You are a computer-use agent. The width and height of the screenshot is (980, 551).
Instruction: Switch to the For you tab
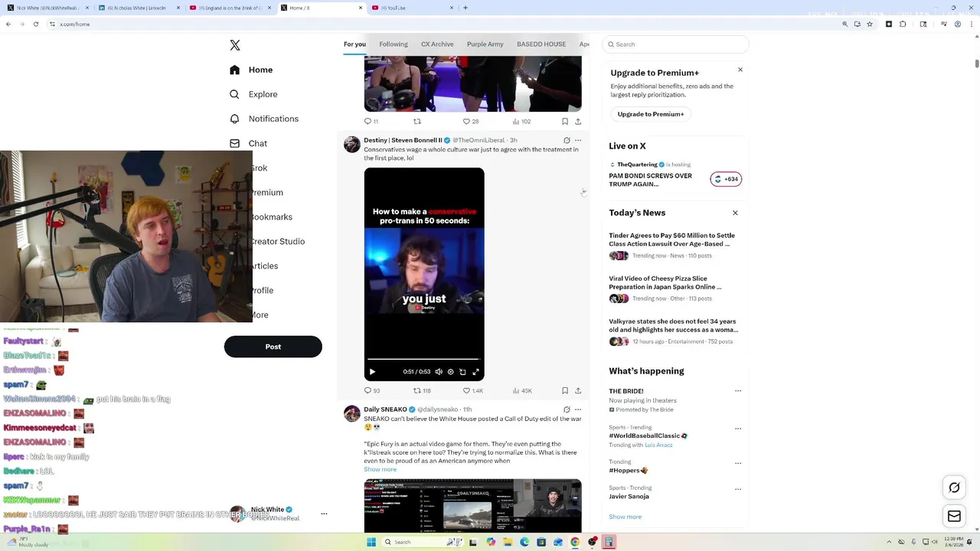[354, 44]
